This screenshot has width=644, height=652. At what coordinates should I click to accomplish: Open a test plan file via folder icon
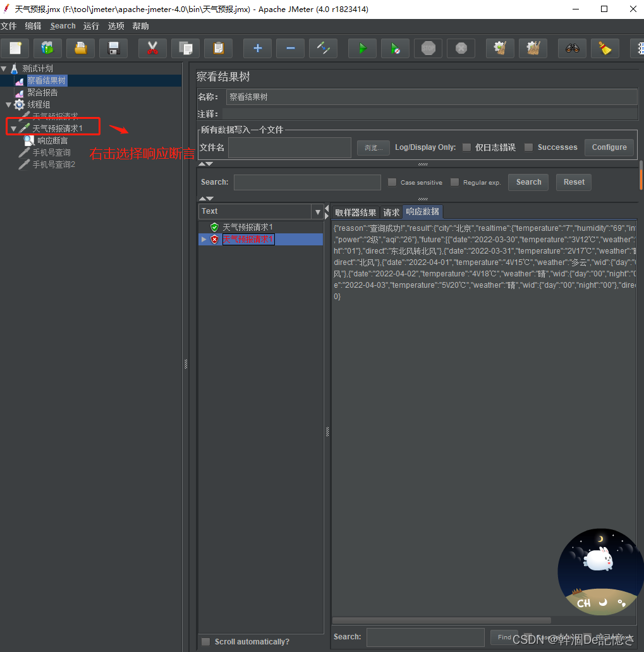(x=81, y=48)
